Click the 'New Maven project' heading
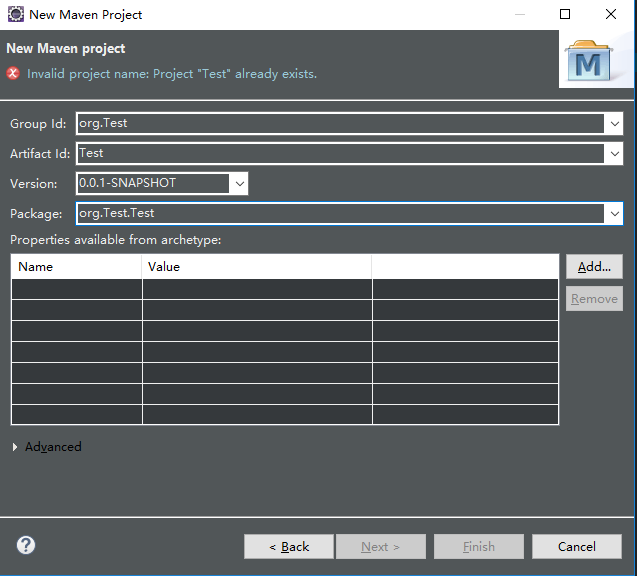The height and width of the screenshot is (576, 637). click(66, 49)
